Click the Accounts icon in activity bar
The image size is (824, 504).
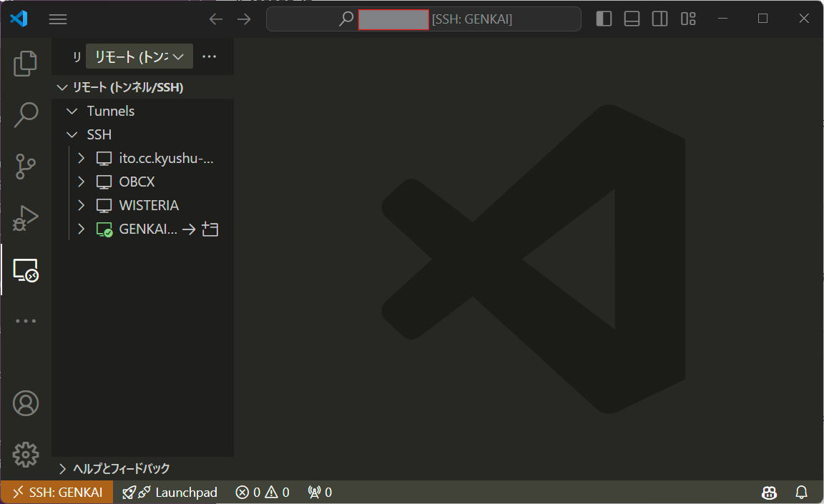click(26, 403)
